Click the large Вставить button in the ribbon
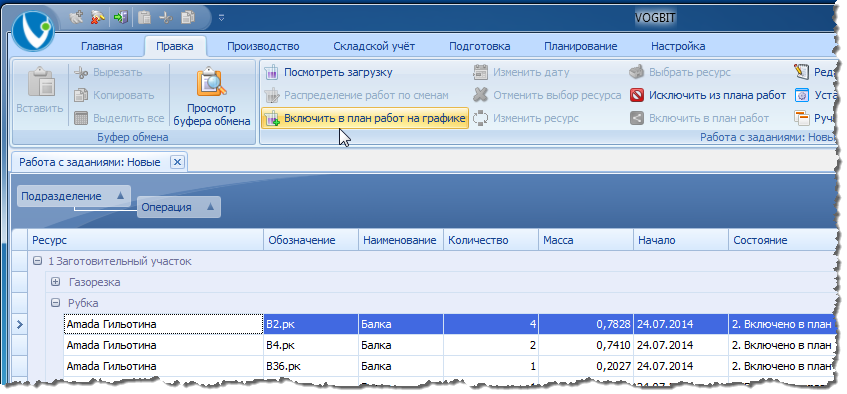Image resolution: width=847 pixels, height=394 pixels. 39,90
